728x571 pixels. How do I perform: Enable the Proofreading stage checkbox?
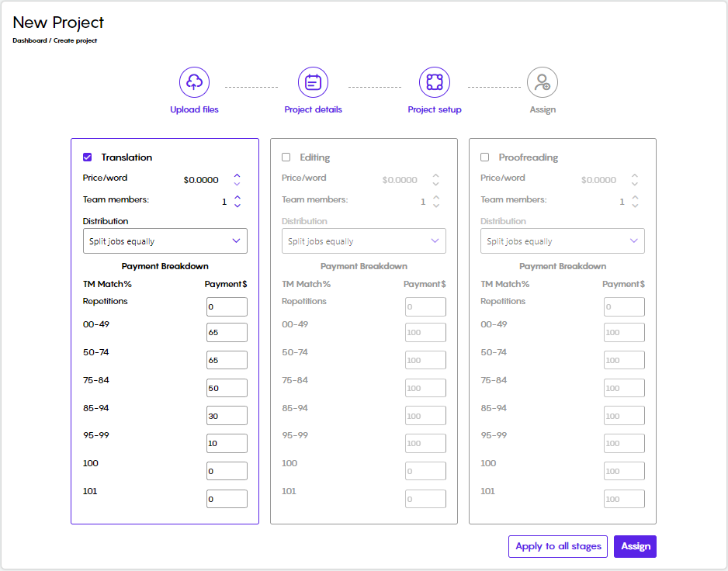485,157
